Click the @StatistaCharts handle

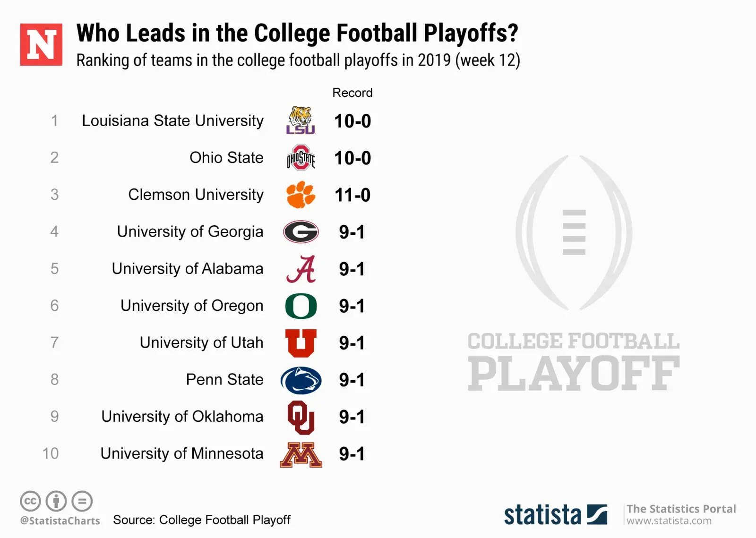coord(60,521)
